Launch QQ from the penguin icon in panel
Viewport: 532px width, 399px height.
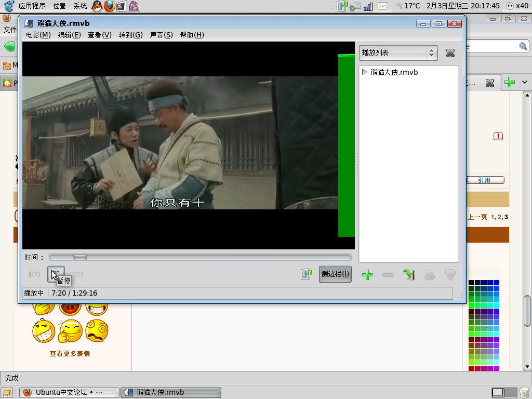[97, 6]
